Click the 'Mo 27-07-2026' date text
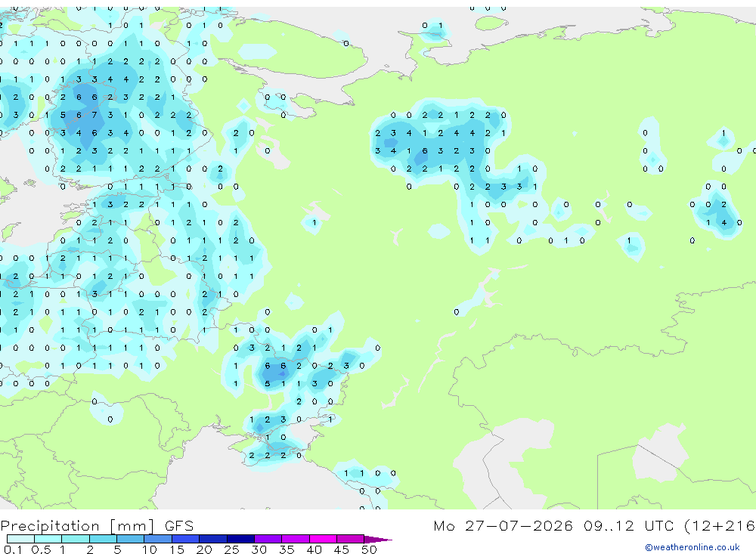The image size is (756, 554). (x=503, y=525)
